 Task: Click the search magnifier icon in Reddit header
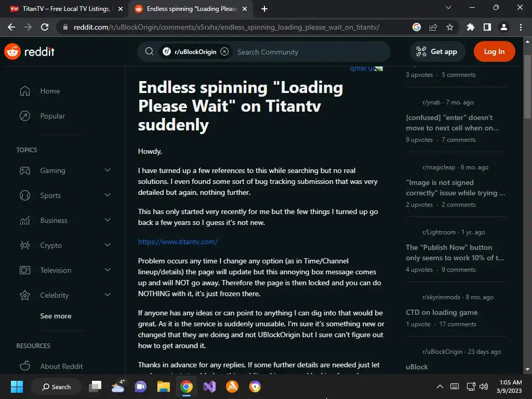(x=149, y=51)
